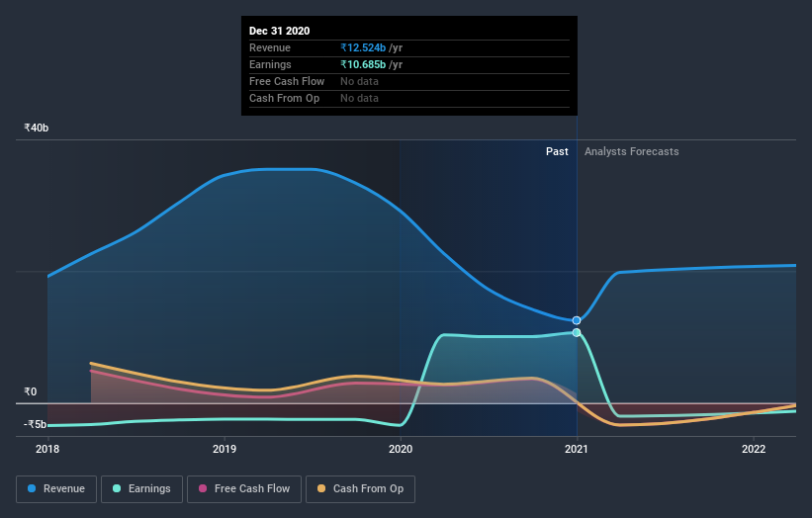Click the Cash From Op No data value
The image size is (812, 518).
point(359,98)
